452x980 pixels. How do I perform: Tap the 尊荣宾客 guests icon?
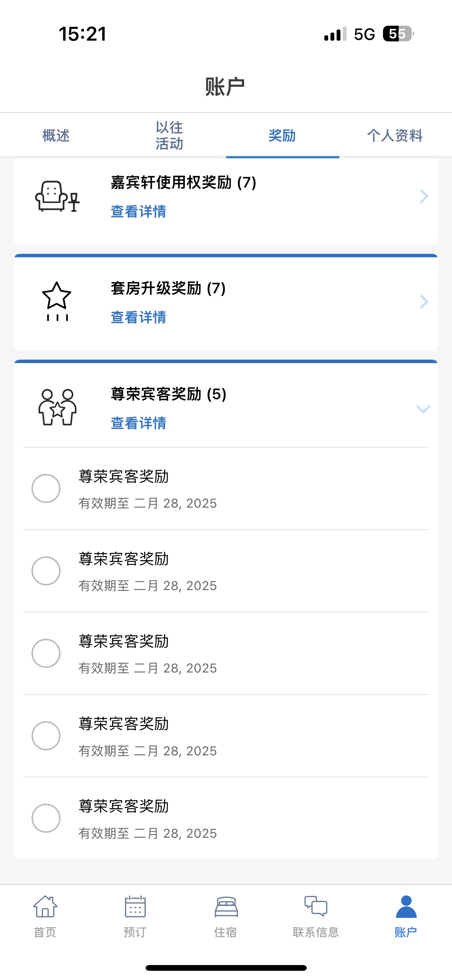pyautogui.click(x=58, y=407)
